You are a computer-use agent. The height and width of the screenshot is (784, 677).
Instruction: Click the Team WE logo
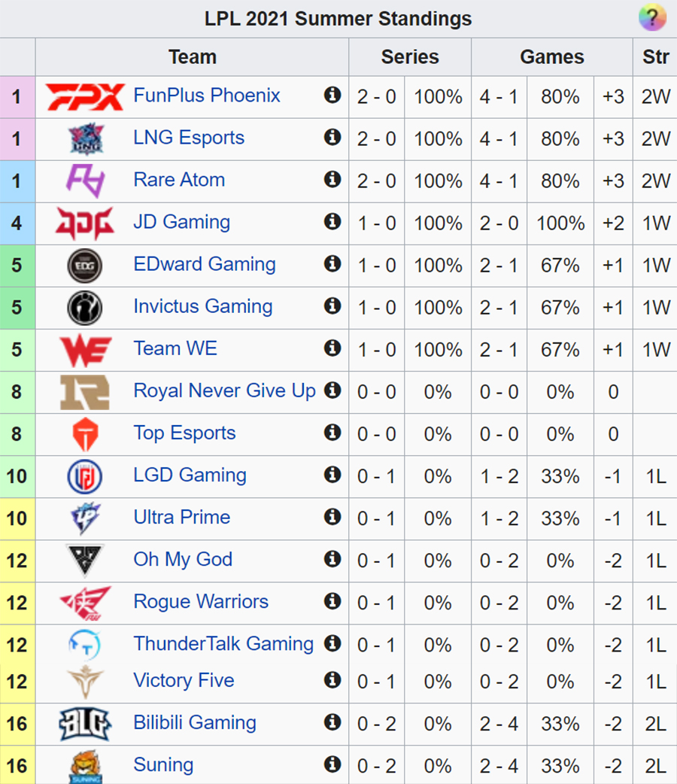[x=85, y=350]
